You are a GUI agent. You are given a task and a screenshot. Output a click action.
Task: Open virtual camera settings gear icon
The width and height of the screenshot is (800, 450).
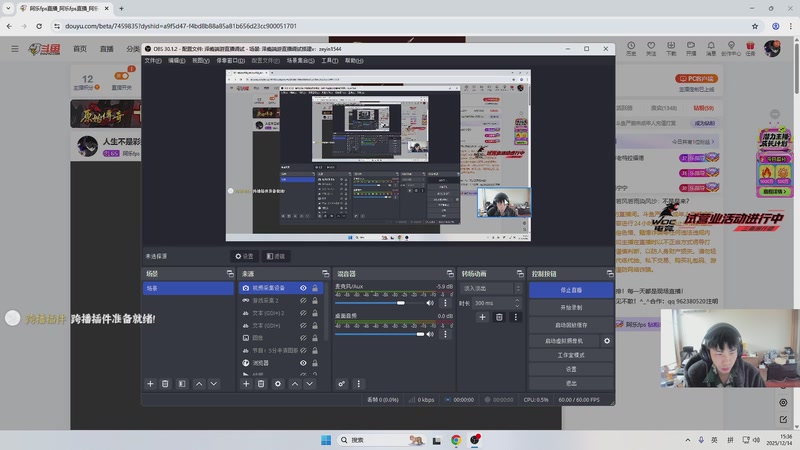607,341
